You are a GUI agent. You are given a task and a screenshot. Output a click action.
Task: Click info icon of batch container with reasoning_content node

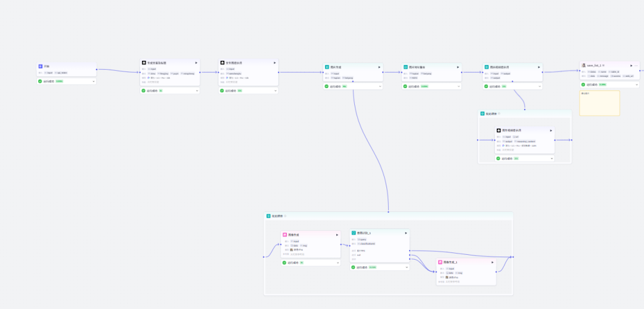pyautogui.click(x=499, y=114)
